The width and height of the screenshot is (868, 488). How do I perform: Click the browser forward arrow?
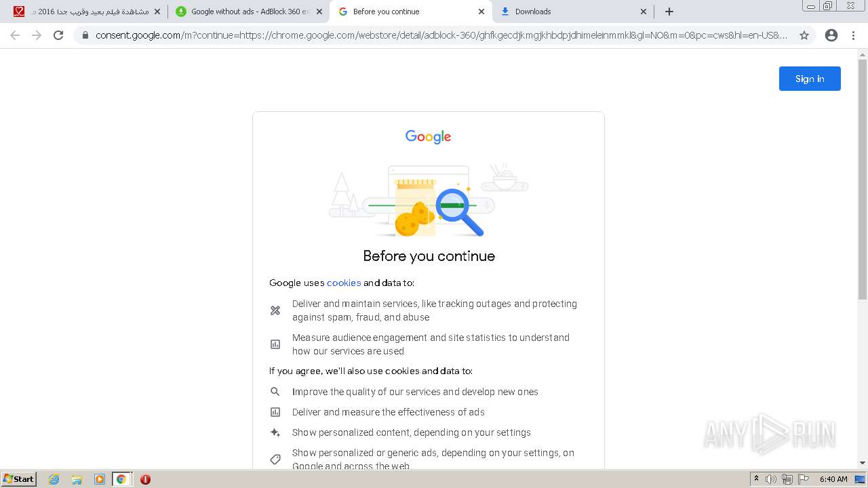point(37,35)
